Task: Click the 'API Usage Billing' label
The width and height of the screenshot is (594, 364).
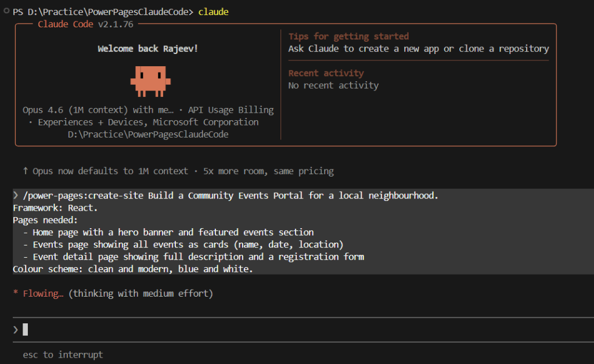Action: click(x=231, y=110)
